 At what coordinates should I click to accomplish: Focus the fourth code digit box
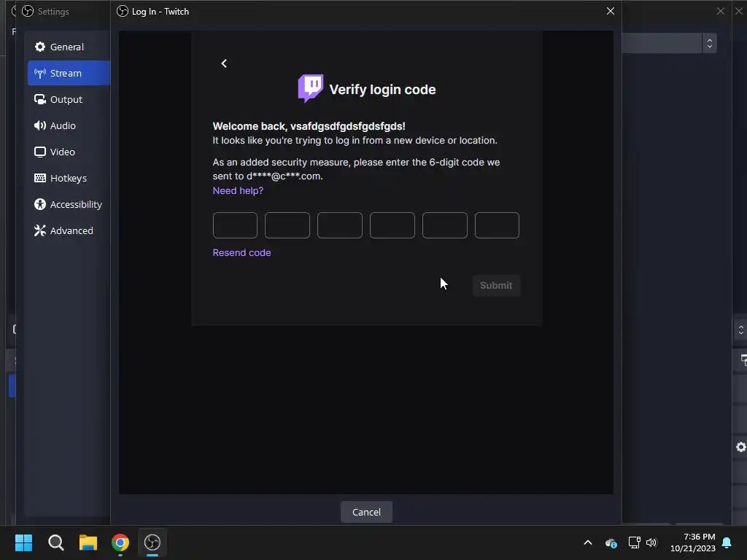click(x=392, y=225)
